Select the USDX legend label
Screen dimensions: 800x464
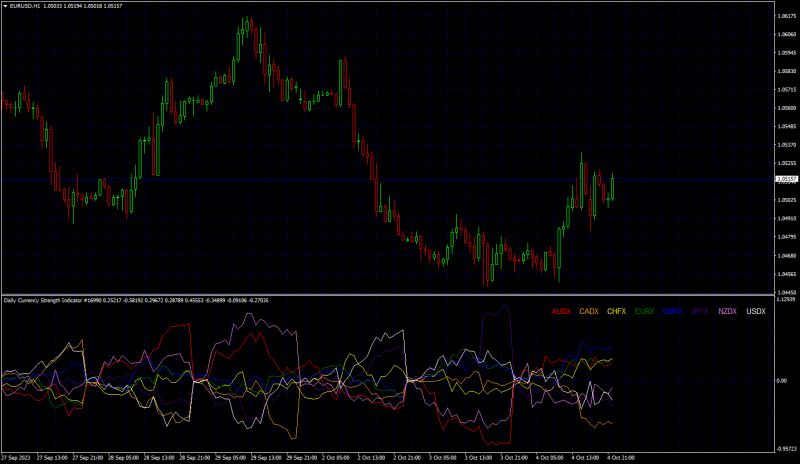(756, 311)
